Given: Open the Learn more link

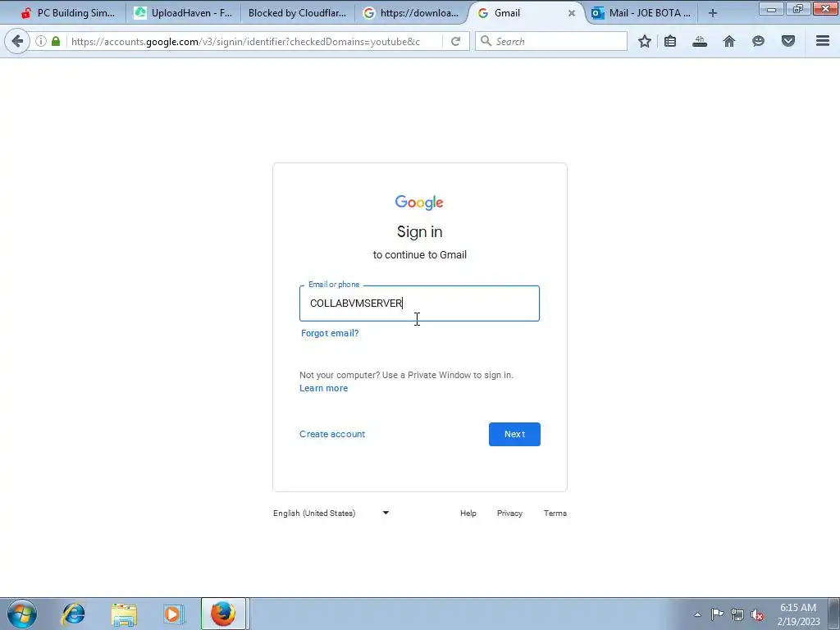Looking at the screenshot, I should [x=323, y=388].
